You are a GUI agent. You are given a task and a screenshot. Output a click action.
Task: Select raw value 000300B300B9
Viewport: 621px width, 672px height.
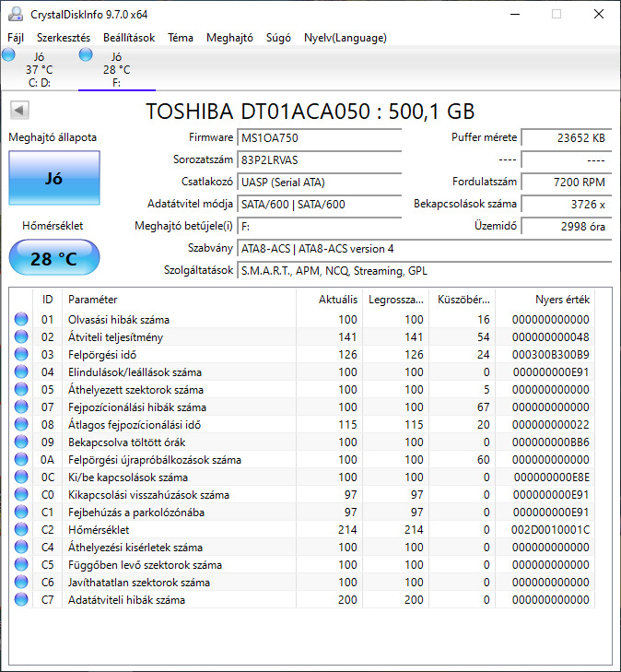tap(550, 355)
